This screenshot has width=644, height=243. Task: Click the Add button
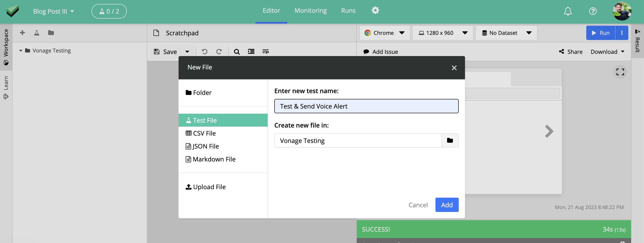tap(447, 205)
